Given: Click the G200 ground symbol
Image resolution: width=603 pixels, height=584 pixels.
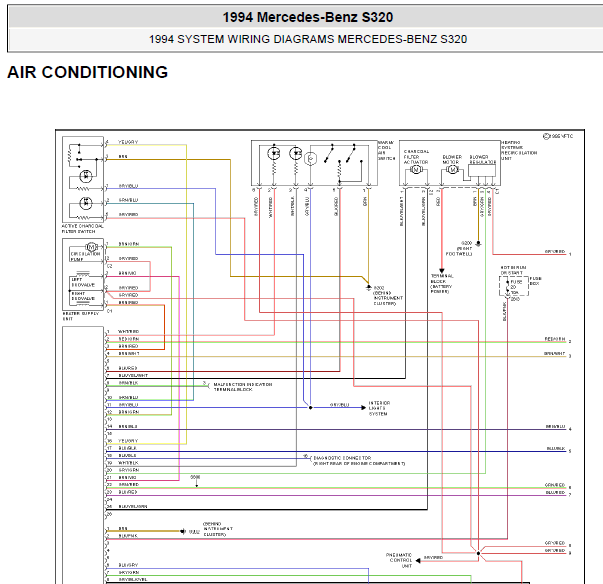Looking at the screenshot, I should pyautogui.click(x=478, y=244).
